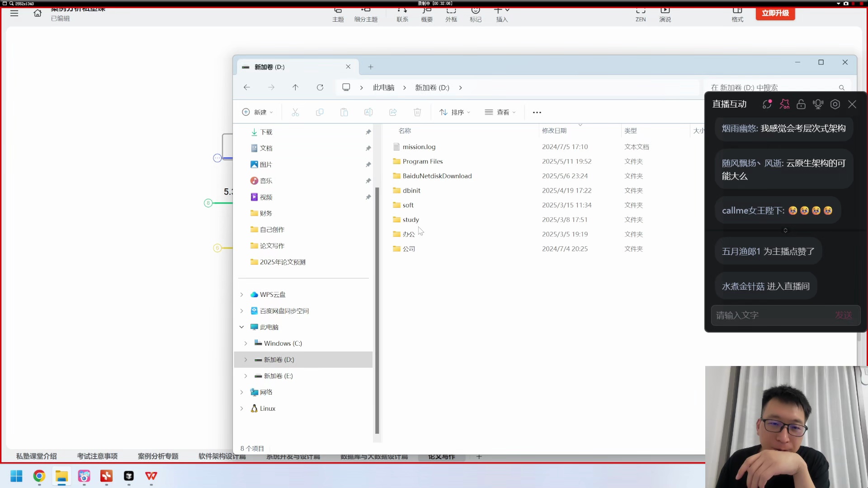This screenshot has width=868, height=488.
Task: Click the 请输入文字 chat input field
Action: [x=769, y=315]
